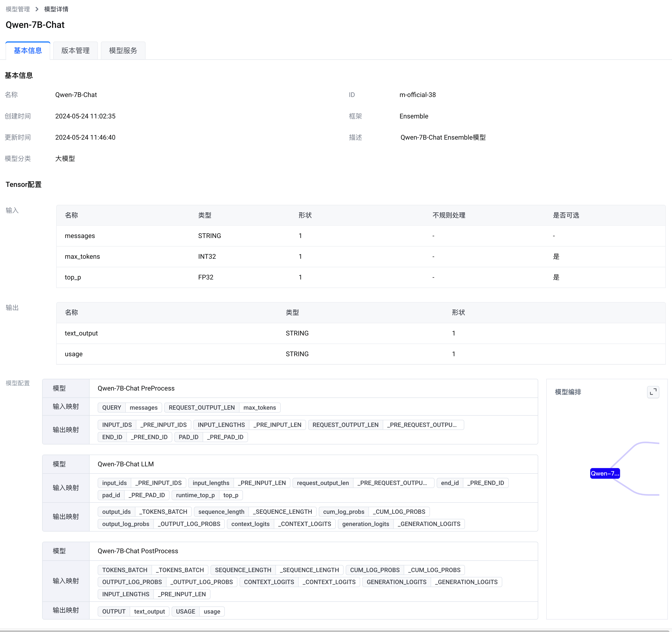Open the 模型管理 breadcrumb link
The width and height of the screenshot is (672, 632).
18,9
